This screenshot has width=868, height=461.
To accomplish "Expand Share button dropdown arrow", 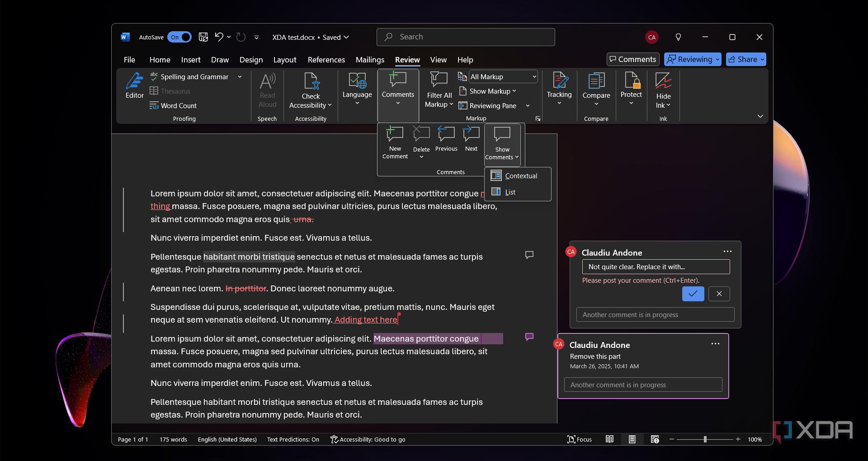I will (x=762, y=59).
